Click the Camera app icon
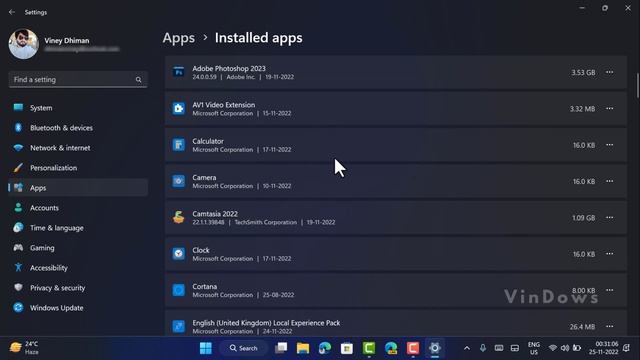Screen dimensions: 640x360 click(x=178, y=181)
